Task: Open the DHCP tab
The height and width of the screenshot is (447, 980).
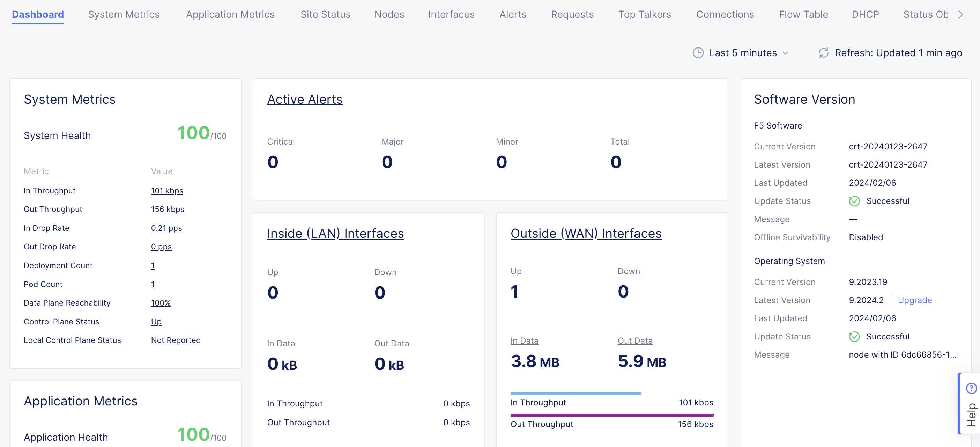Action: pos(865,14)
